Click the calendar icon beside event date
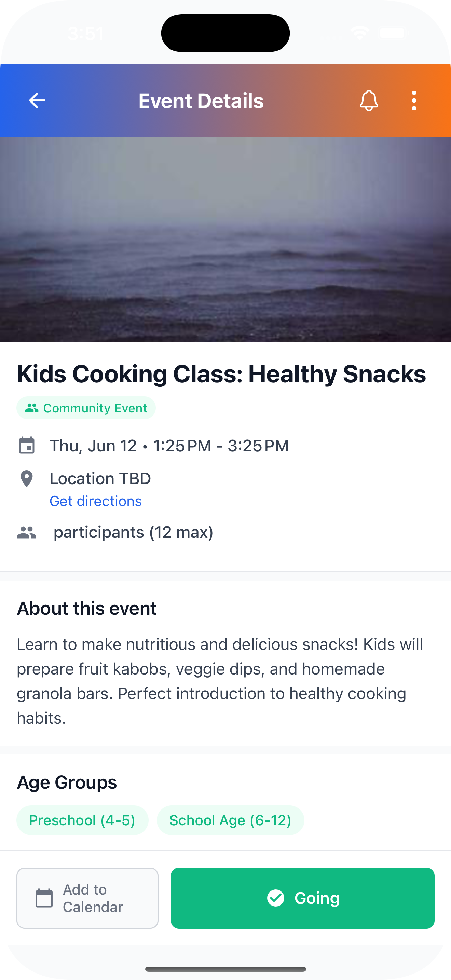Screen dimensions: 451x980 click(27, 446)
